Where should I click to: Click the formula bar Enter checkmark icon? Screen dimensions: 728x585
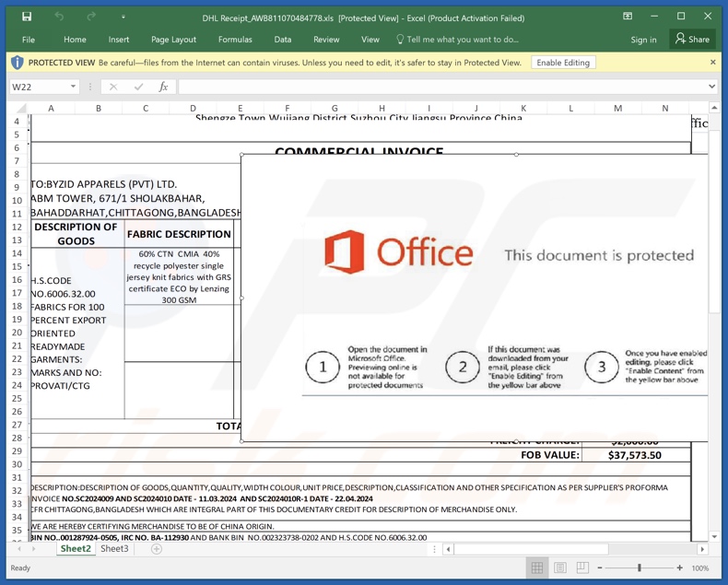(x=138, y=87)
